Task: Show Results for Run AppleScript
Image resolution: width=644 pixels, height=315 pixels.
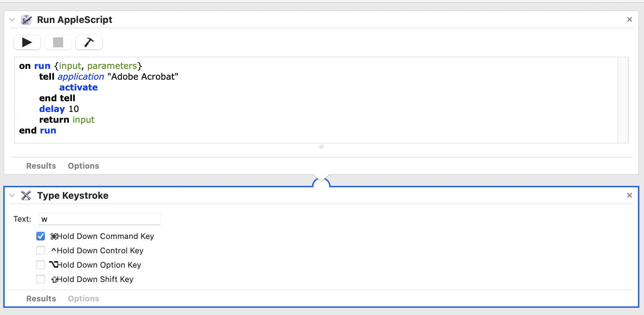Action: 41,166
